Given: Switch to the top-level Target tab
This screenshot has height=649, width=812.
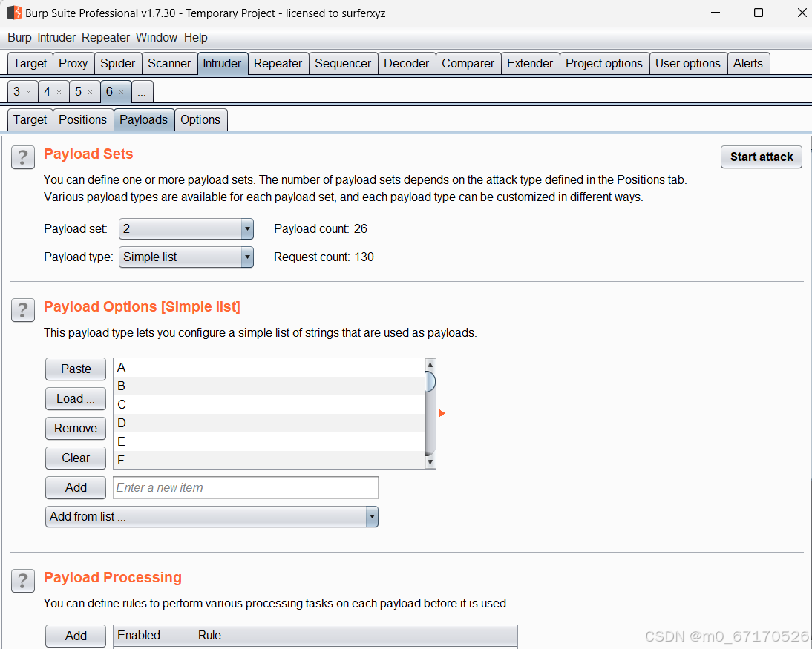Looking at the screenshot, I should [30, 63].
